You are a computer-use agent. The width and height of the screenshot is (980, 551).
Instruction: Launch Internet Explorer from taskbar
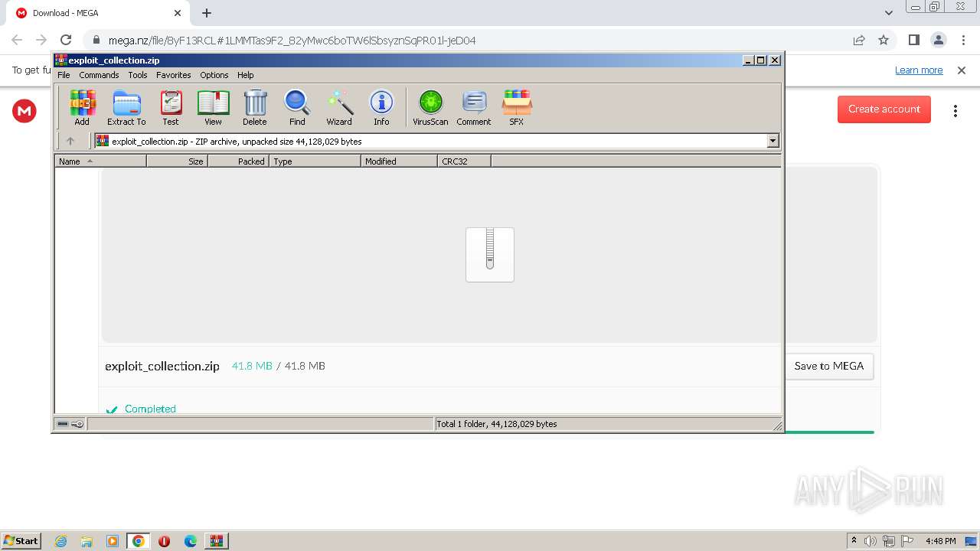click(60, 541)
